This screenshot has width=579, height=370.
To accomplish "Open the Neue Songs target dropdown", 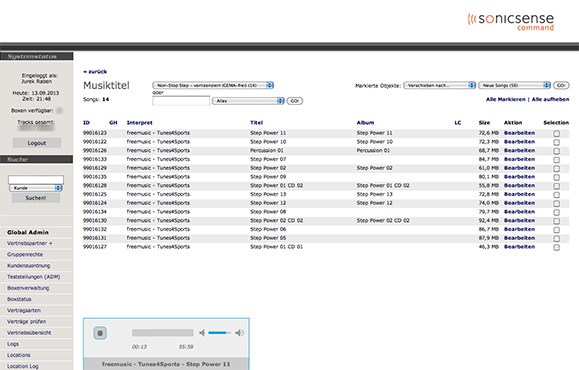I will click(514, 85).
